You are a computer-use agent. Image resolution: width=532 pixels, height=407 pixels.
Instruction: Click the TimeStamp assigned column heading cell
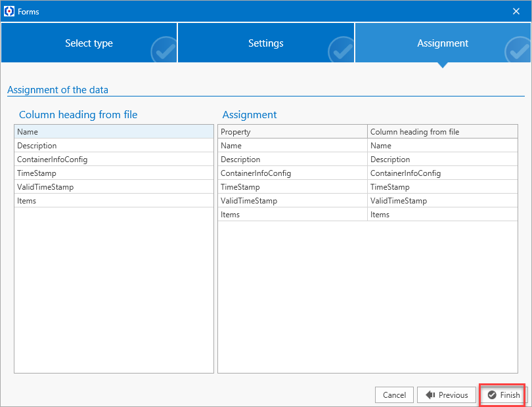pyautogui.click(x=443, y=187)
